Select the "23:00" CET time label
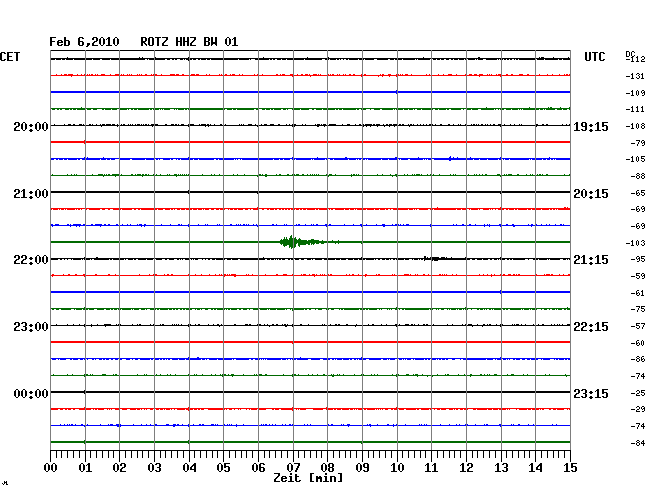The width and height of the screenshot is (650, 494). point(31,327)
